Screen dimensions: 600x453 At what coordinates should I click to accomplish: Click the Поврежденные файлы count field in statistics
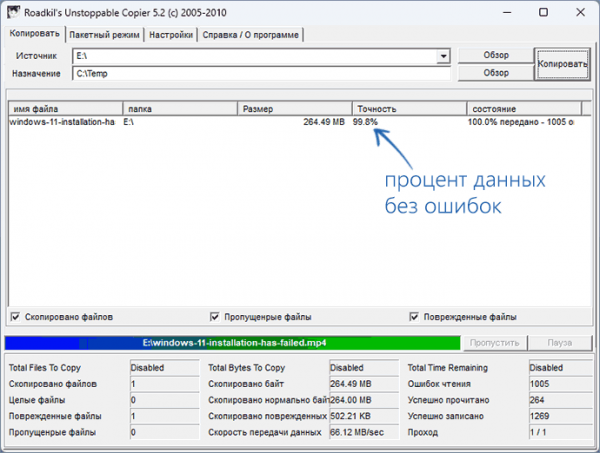pyautogui.click(x=165, y=416)
